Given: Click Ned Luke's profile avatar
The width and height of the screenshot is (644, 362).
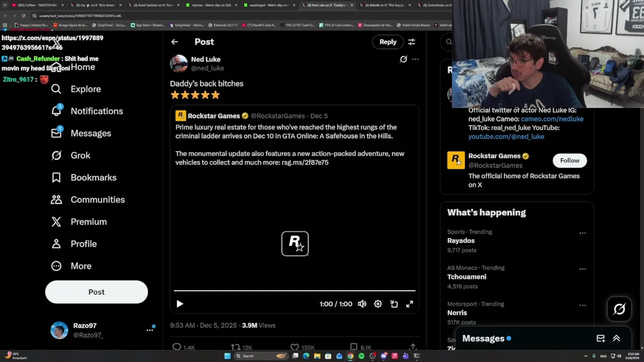Looking at the screenshot, I should coord(179,63).
